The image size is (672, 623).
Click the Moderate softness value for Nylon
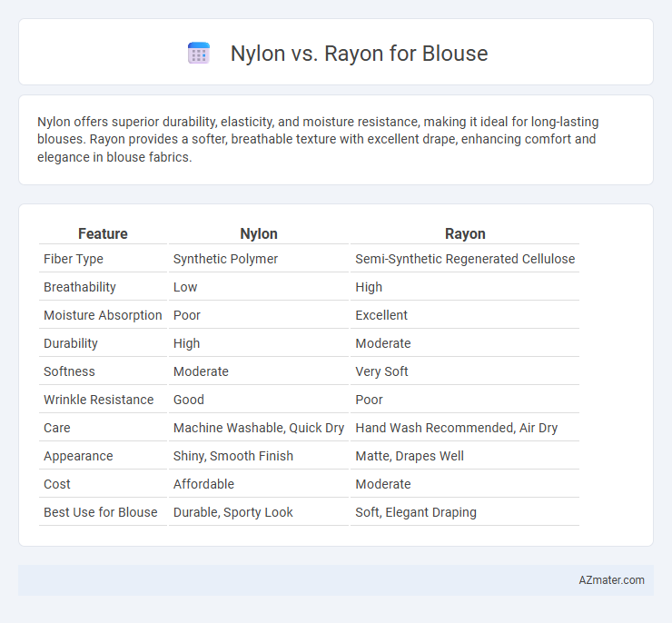click(x=201, y=371)
